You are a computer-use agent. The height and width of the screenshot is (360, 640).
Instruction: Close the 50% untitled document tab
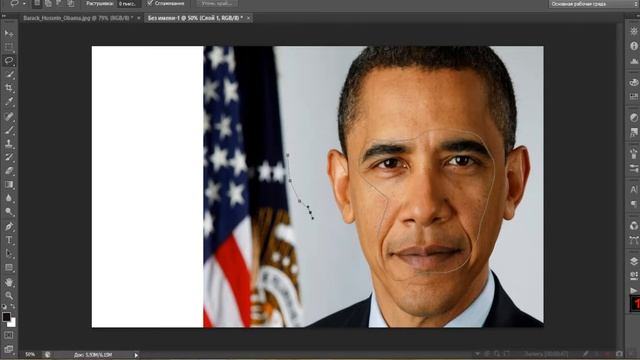point(249,18)
